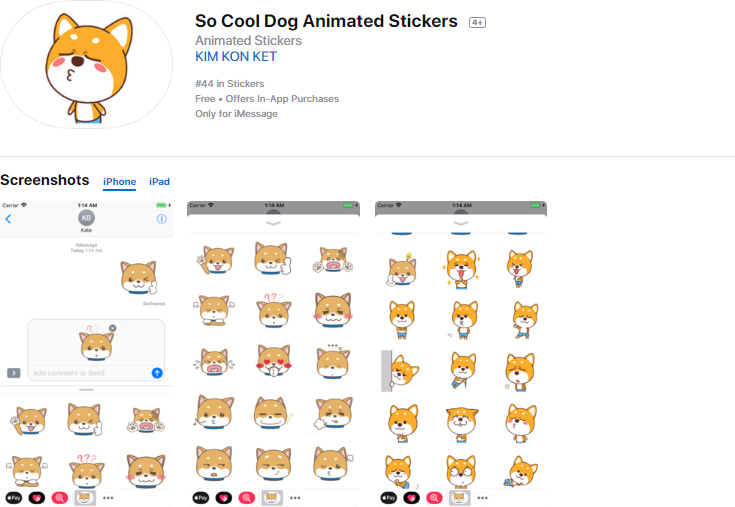Tap the back arrow in Messages screenshot
735x507 pixels.
tap(8, 218)
